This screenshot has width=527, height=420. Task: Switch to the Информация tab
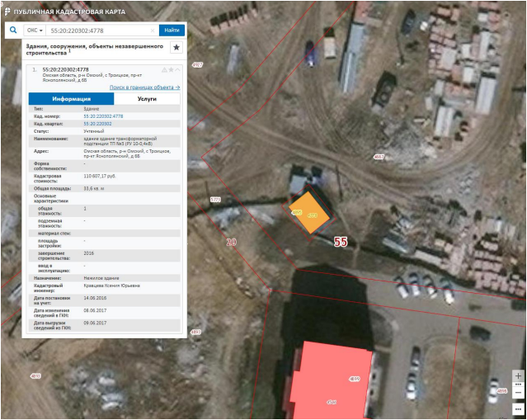click(x=71, y=98)
